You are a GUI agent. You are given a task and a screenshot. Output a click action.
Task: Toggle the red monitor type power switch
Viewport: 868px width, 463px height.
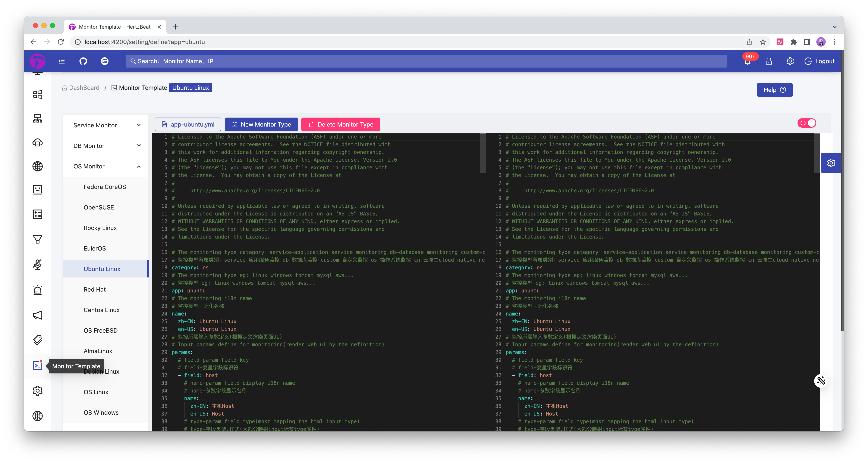click(x=807, y=123)
